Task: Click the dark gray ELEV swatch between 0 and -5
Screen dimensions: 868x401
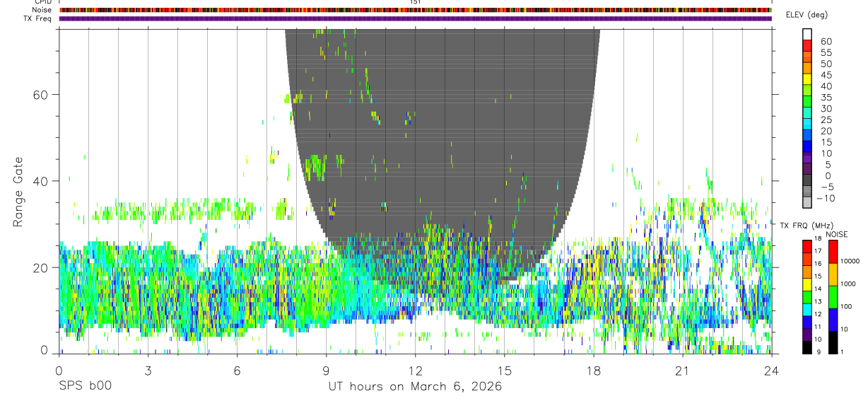Action: click(807, 180)
